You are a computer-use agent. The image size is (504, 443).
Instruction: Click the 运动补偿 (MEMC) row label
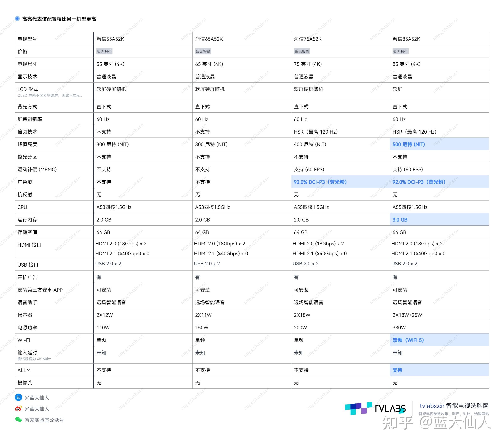tap(37, 169)
